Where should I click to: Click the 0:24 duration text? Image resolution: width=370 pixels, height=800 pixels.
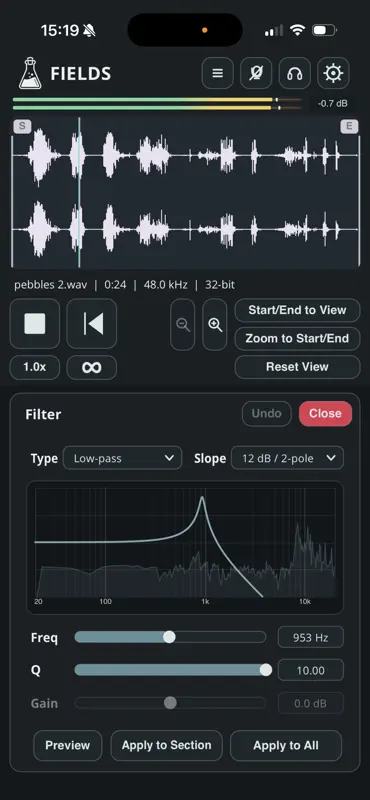(115, 285)
